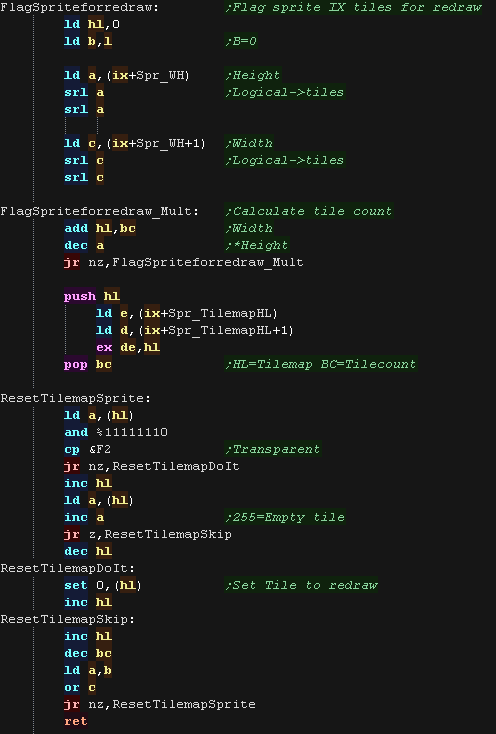Click the Set Tile to redraw comment

301,585
